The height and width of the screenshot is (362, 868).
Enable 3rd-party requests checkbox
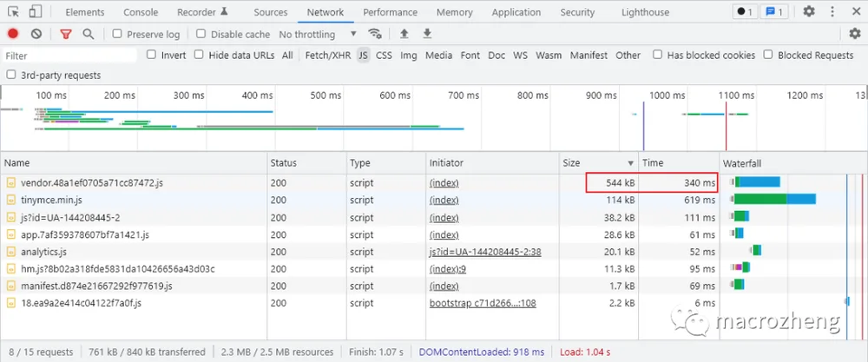11,75
